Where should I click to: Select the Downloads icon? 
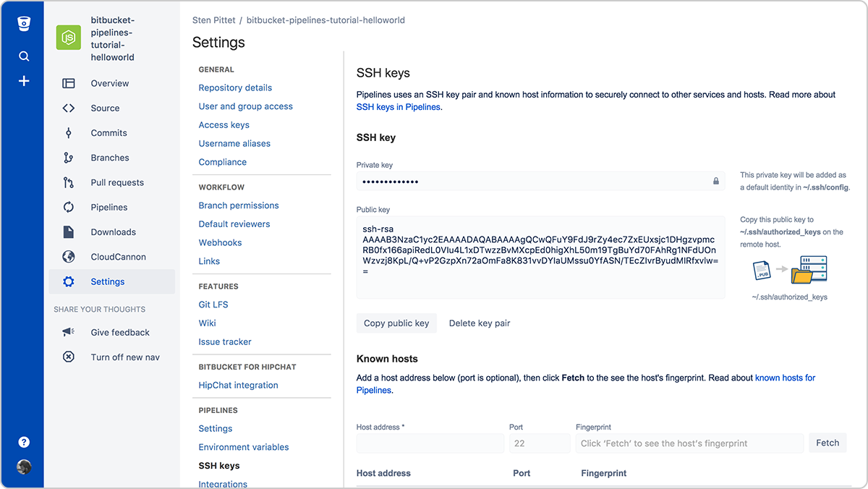pos(68,231)
